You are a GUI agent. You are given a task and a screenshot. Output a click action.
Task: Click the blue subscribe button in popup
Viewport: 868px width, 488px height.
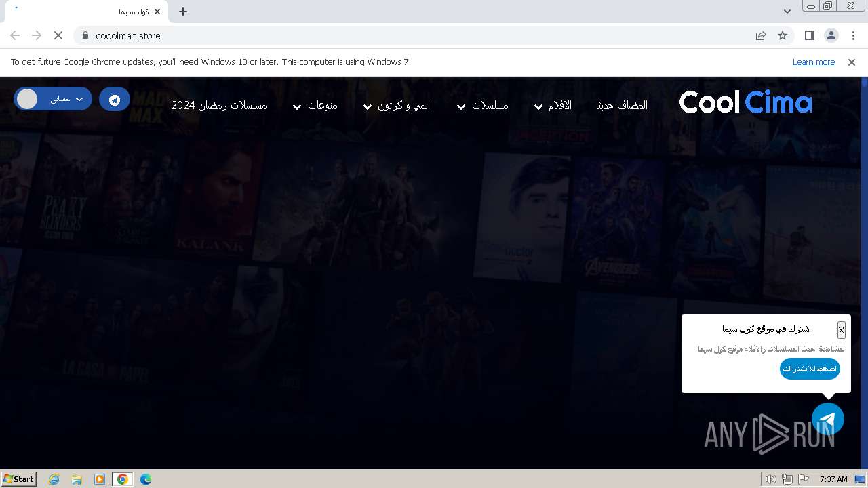tap(810, 369)
